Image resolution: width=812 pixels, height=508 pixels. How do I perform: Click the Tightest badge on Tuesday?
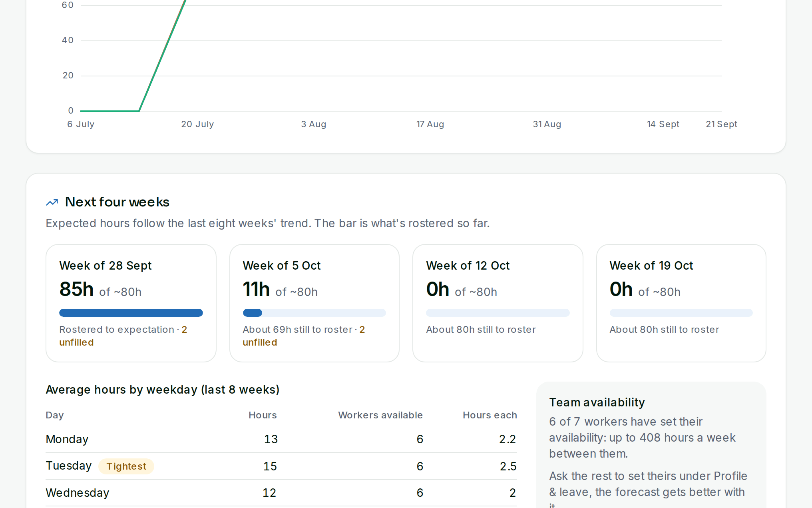pos(126,466)
